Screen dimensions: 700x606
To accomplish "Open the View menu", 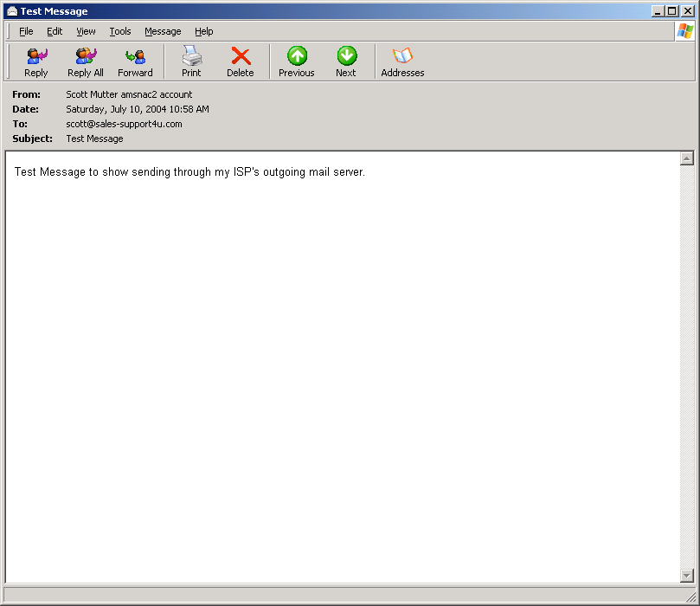I will [x=86, y=31].
